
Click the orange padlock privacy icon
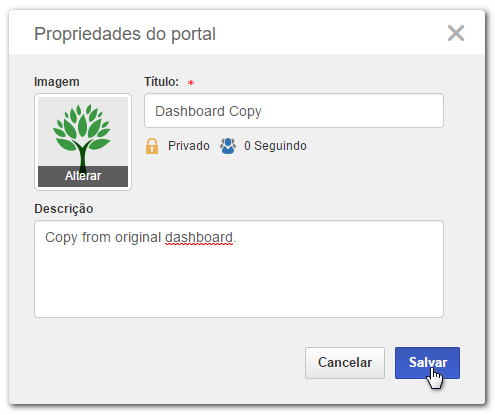click(x=152, y=146)
